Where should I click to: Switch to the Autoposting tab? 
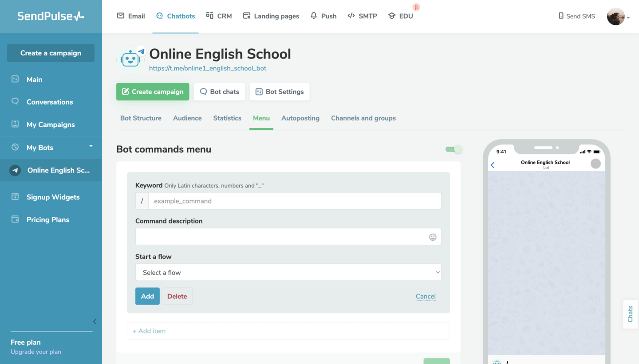pyautogui.click(x=300, y=118)
